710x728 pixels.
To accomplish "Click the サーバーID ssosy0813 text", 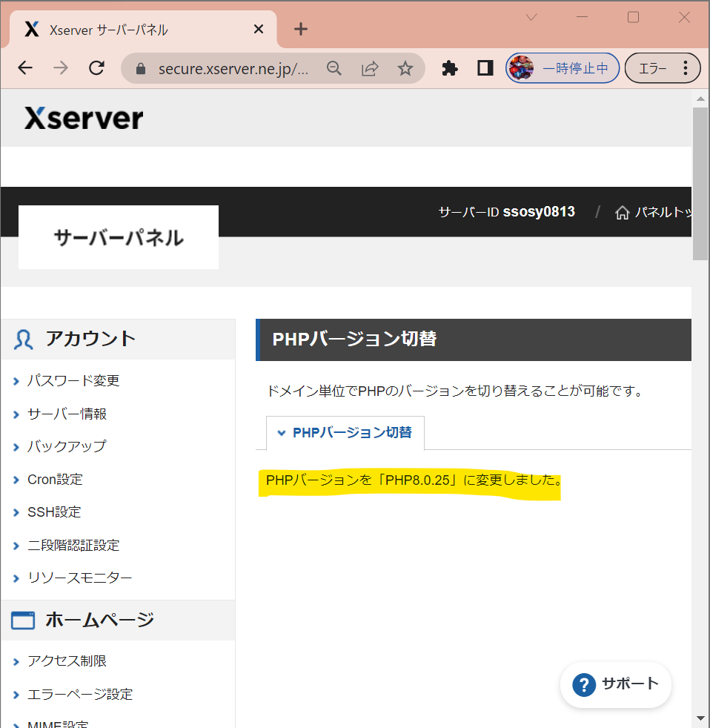I will [x=507, y=212].
